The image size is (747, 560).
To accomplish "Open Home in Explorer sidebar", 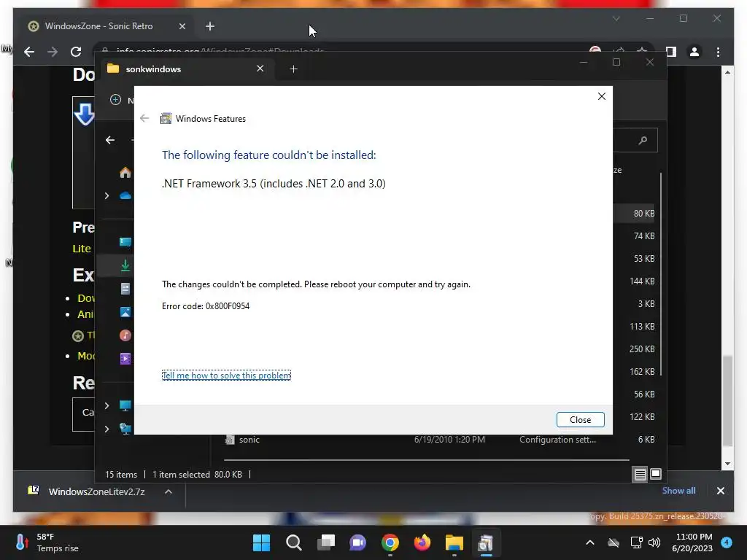I will pyautogui.click(x=125, y=172).
